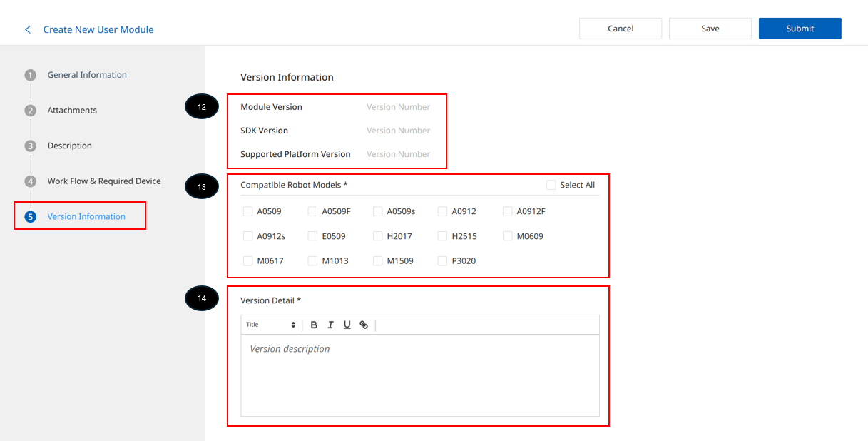The image size is (868, 441).
Task: Toggle italic formatting in editor
Action: point(330,325)
